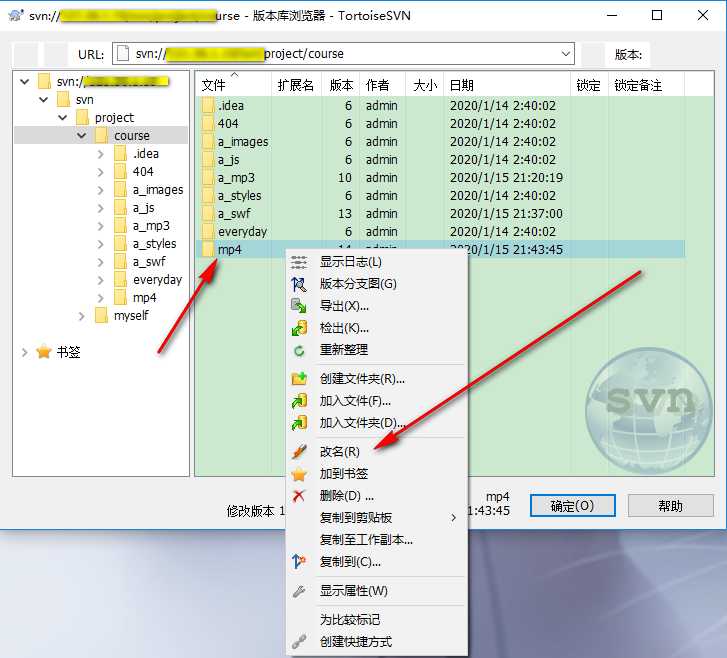Sort by 文件 column header

pyautogui.click(x=233, y=85)
